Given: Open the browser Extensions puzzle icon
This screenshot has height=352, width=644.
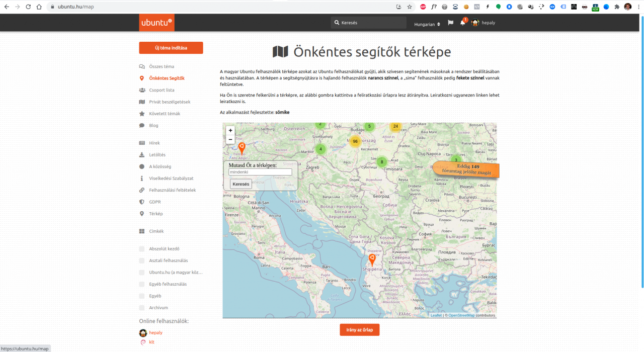Looking at the screenshot, I should (617, 7).
